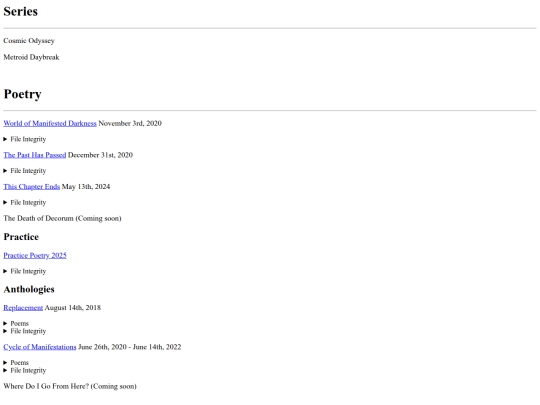Open The Past Has Passed link
540x405 pixels.
[35, 155]
